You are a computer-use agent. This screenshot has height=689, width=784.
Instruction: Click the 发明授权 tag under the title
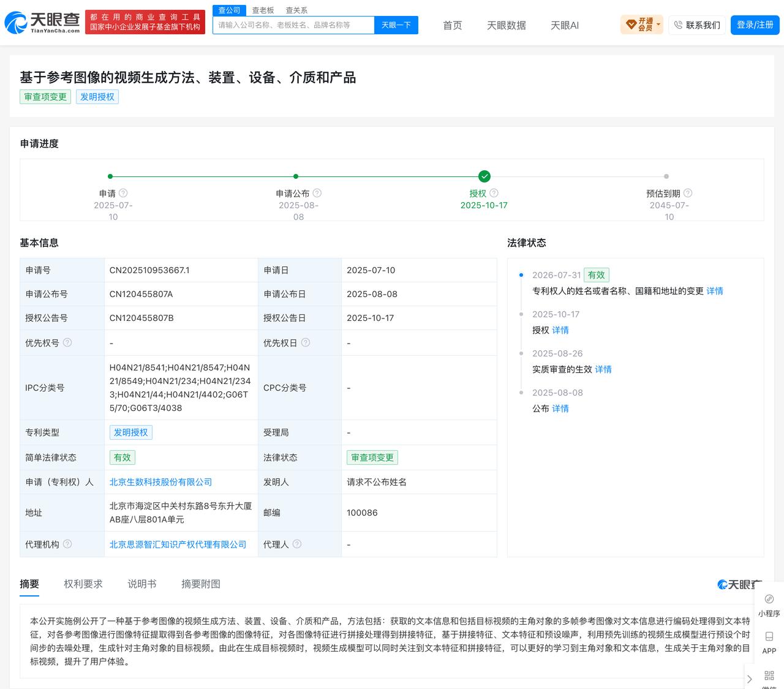click(97, 97)
